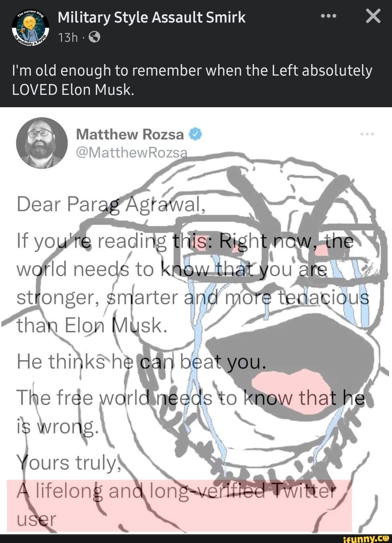Image resolution: width=392 pixels, height=543 pixels.
Task: Click the 'than Elon Musk.' tweet line
Action: [92, 325]
